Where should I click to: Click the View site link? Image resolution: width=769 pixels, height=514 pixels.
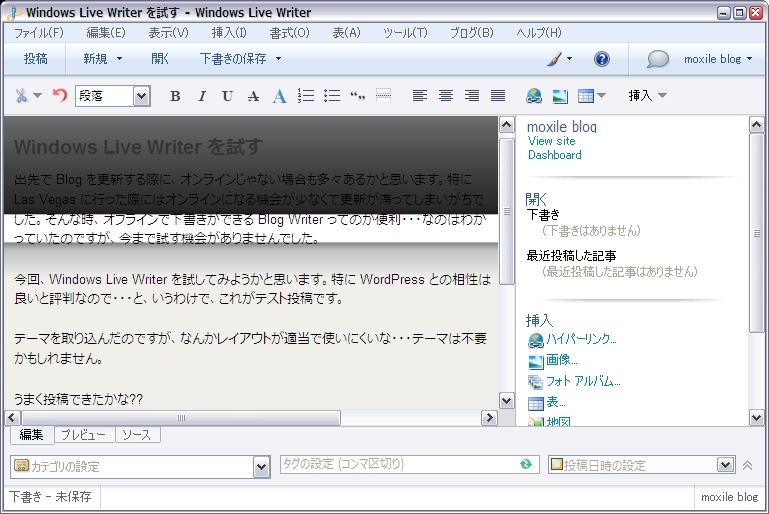(x=551, y=141)
